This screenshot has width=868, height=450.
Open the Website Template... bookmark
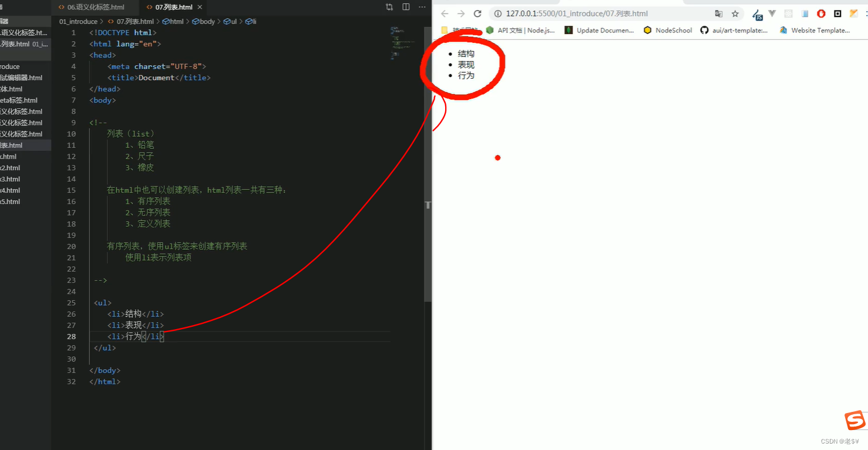[815, 30]
